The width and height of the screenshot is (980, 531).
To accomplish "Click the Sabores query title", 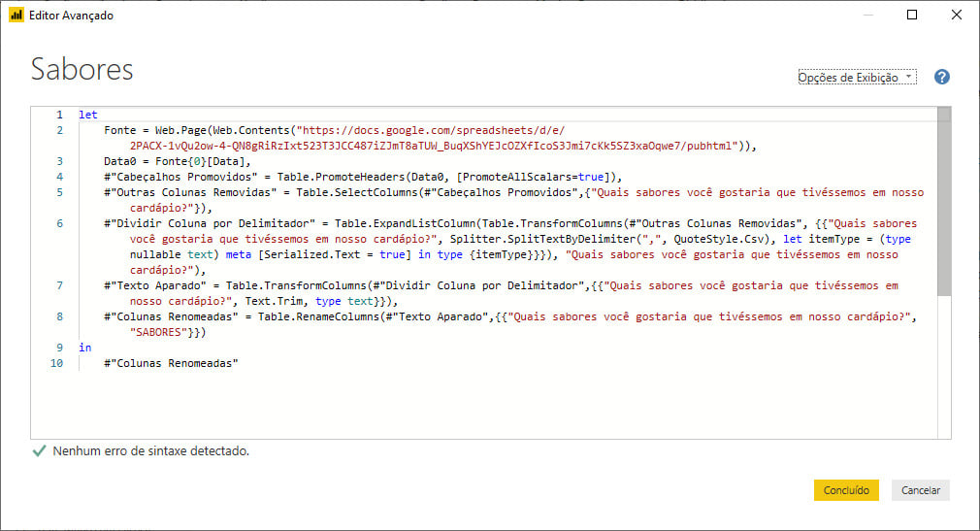I will click(82, 69).
